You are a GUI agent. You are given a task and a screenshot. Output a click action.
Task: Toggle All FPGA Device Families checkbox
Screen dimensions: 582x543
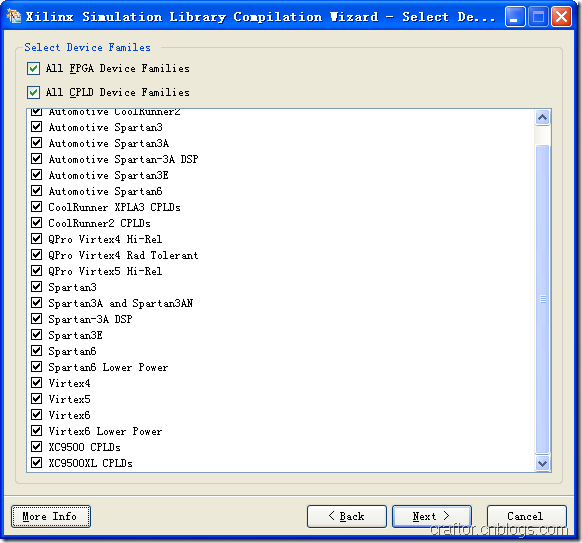point(33,68)
